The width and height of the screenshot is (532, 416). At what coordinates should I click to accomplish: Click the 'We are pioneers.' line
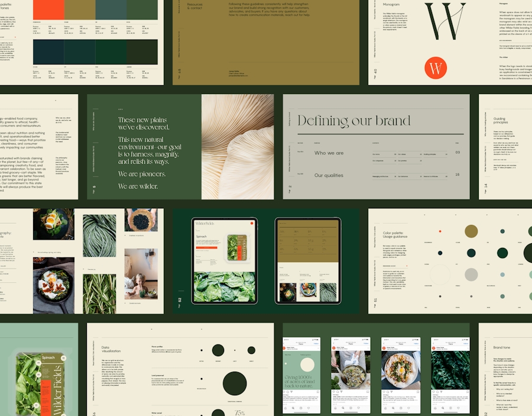tap(142, 174)
